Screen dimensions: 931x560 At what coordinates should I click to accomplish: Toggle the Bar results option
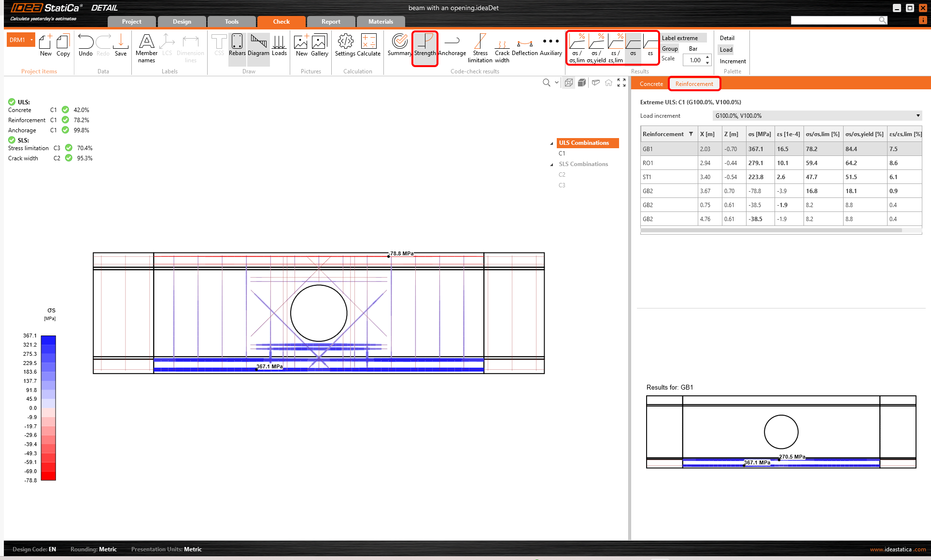693,49
